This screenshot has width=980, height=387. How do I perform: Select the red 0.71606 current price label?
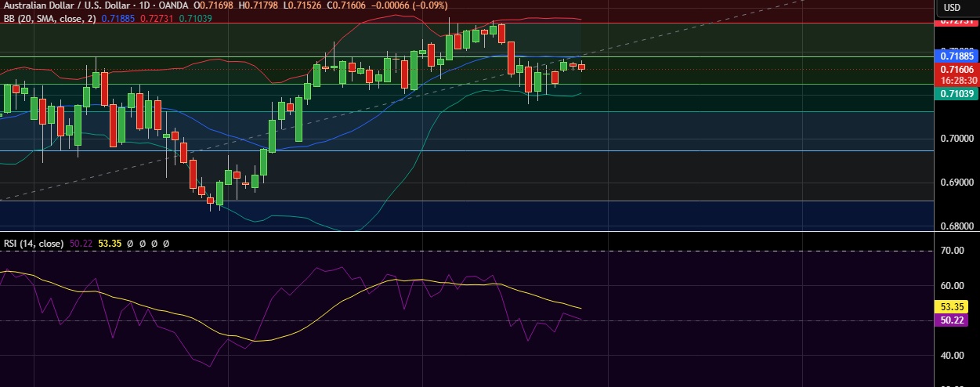tap(957, 70)
